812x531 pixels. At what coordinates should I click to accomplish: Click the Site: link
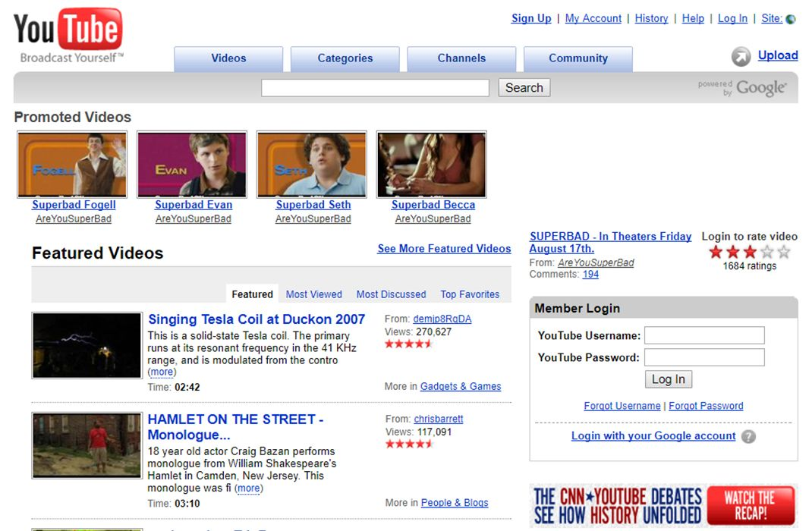point(772,19)
